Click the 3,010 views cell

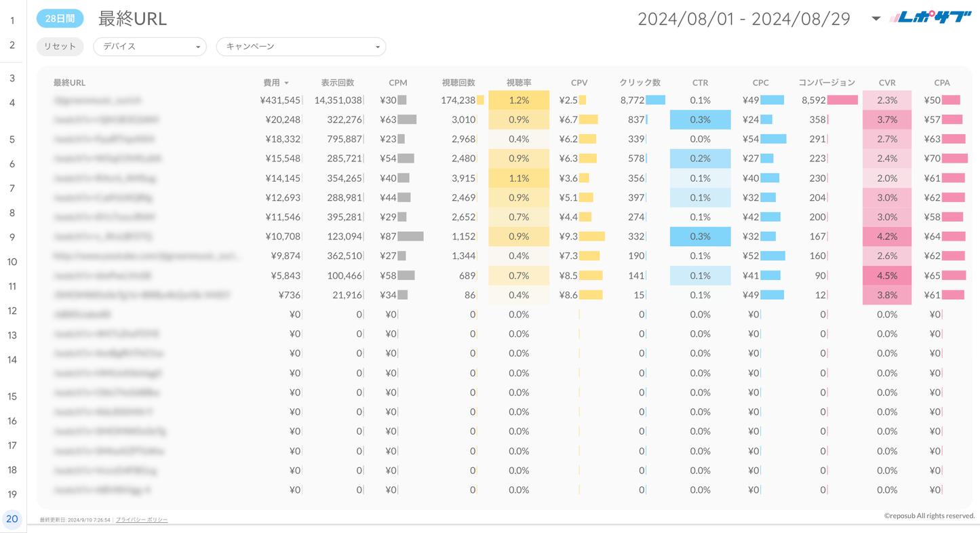[464, 119]
